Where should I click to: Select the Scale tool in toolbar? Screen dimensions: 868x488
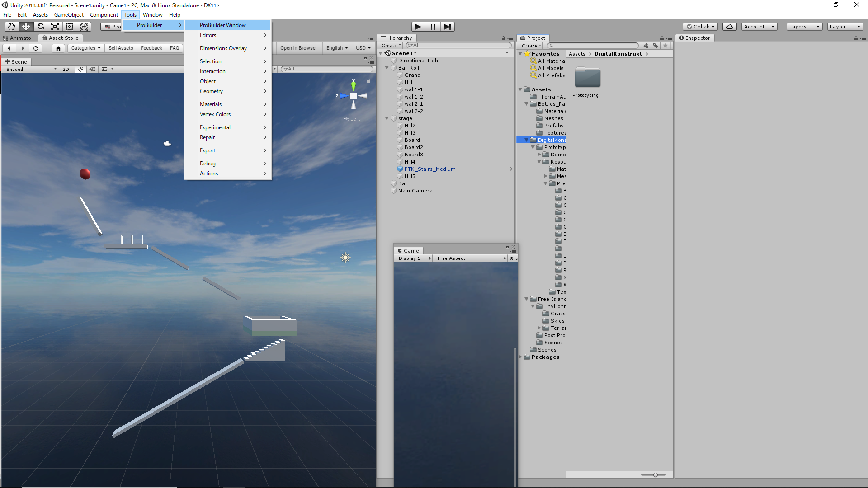[55, 27]
